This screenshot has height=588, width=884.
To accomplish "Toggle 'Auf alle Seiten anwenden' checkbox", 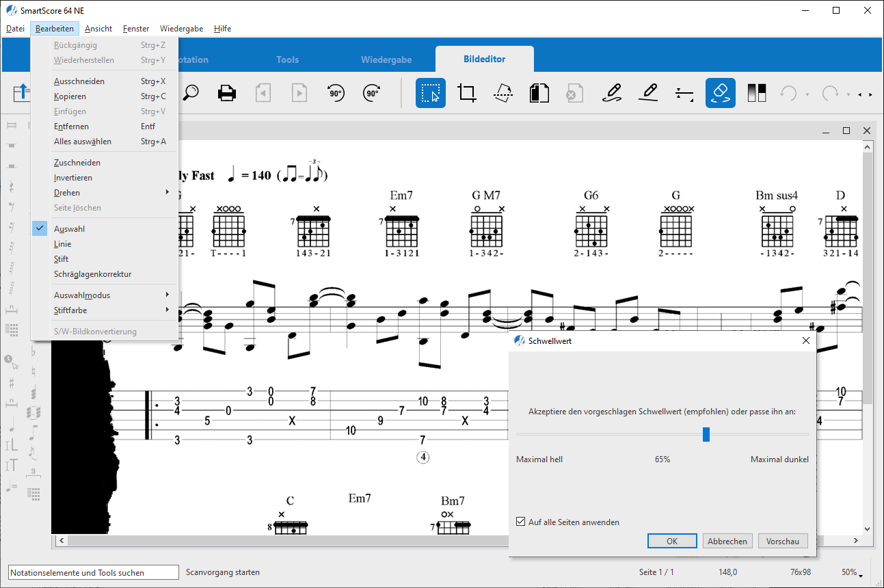I will click(x=521, y=522).
